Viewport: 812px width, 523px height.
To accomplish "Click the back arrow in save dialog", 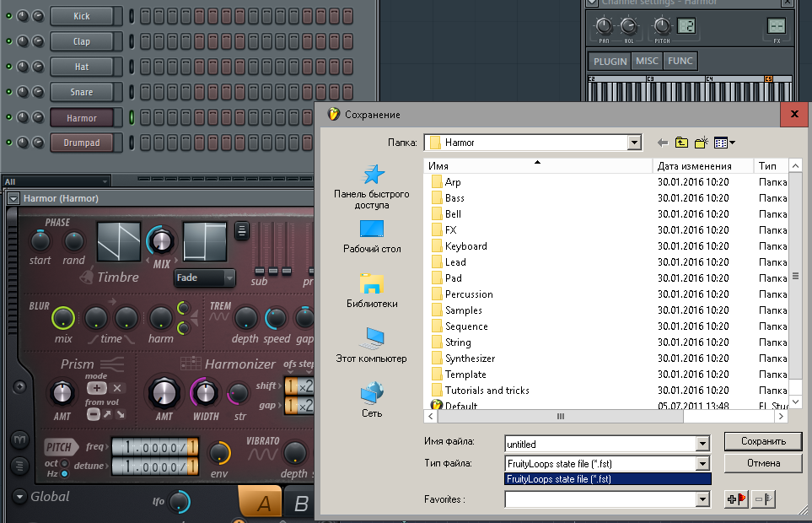I will click(x=663, y=143).
